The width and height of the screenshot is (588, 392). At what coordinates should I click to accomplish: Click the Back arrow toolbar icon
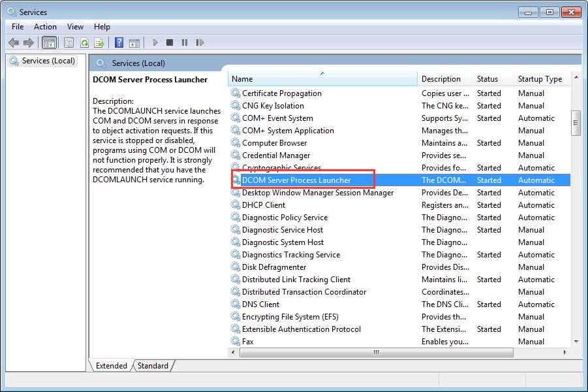pyautogui.click(x=14, y=43)
